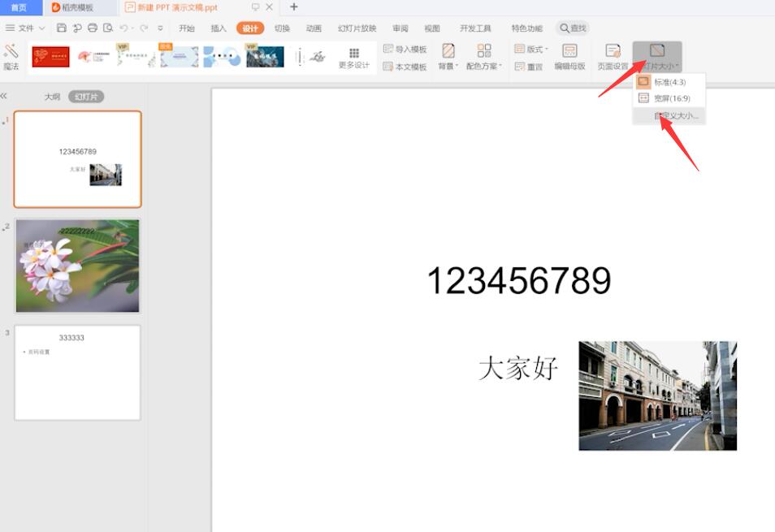Viewport: 775px width, 532px height.
Task: Select slide 2 thumbnail with flowers
Action: click(x=78, y=266)
